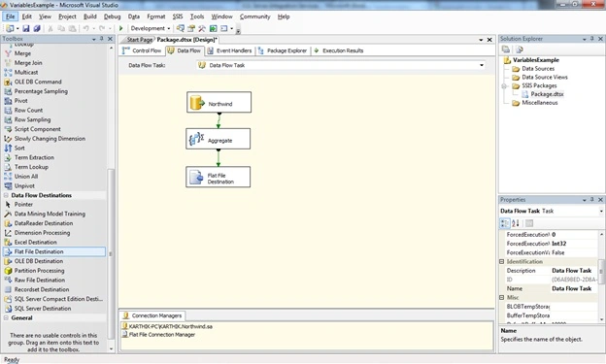Viewport: 606px width, 364px height.
Task: Toggle auto-hide pin on Solution Explorer
Action: [x=592, y=39]
